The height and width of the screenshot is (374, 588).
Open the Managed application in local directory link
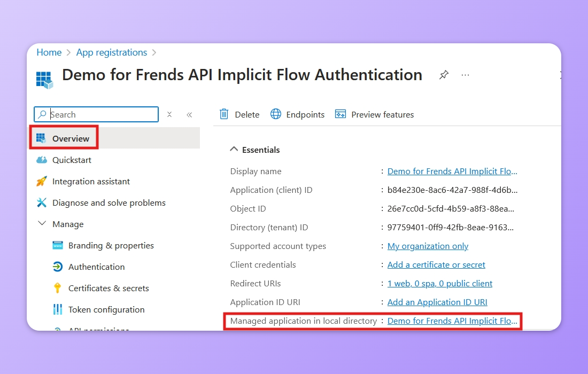click(x=452, y=321)
